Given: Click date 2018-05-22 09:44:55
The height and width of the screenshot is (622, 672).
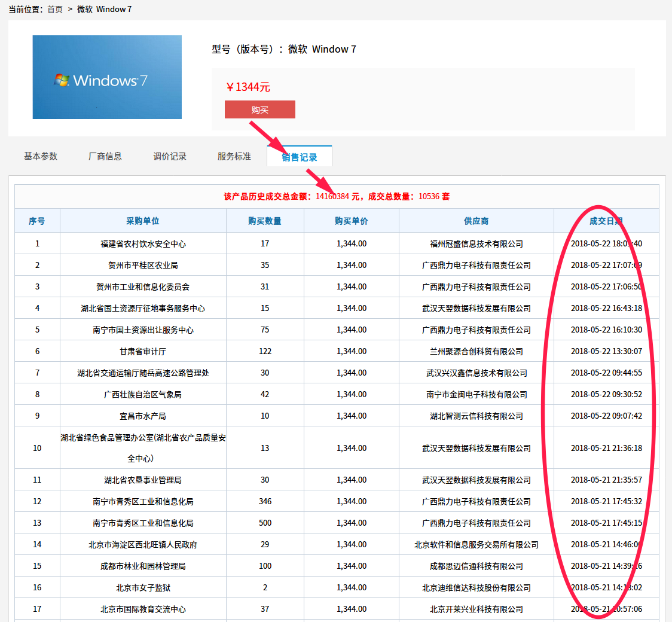Looking at the screenshot, I should (606, 373).
